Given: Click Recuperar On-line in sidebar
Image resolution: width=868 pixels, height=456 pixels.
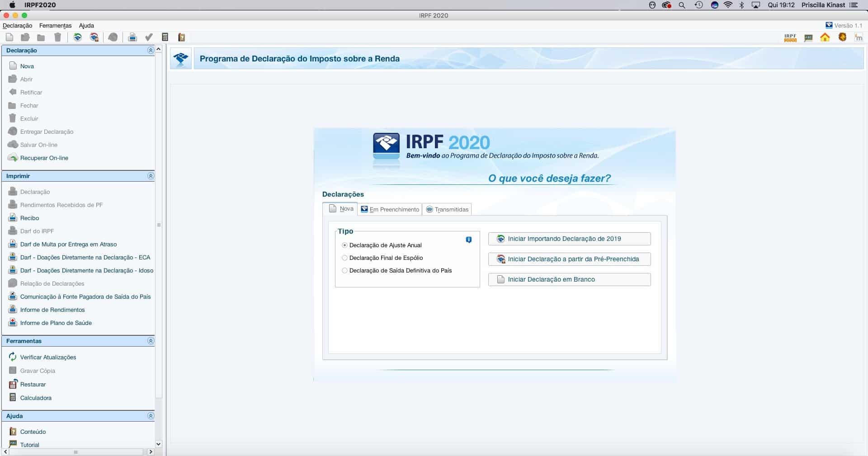Looking at the screenshot, I should click(44, 158).
